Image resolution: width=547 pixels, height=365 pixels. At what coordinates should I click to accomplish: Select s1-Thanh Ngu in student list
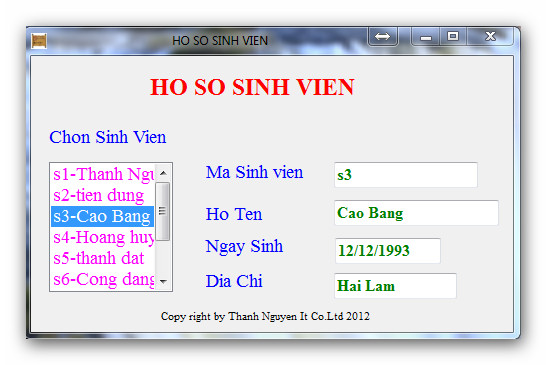click(x=103, y=174)
